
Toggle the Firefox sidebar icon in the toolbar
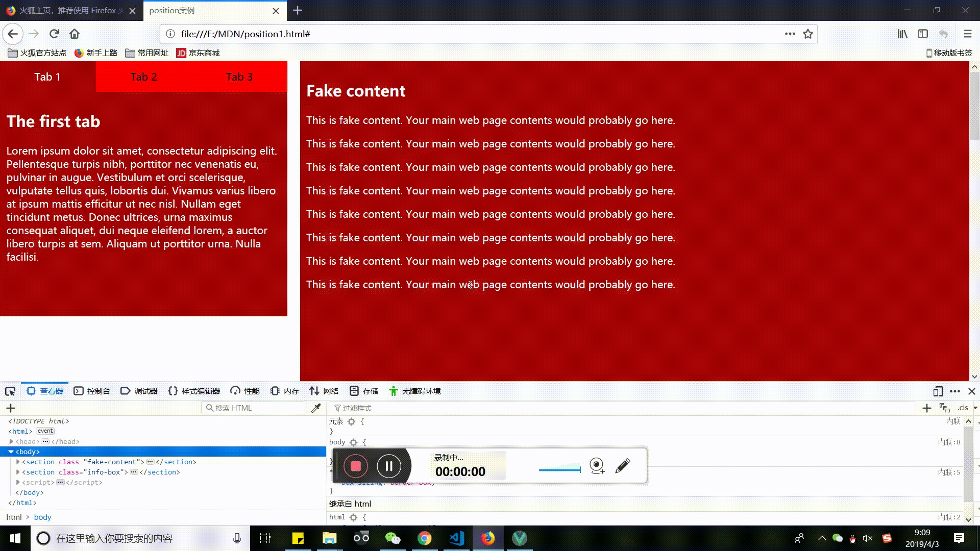922,34
